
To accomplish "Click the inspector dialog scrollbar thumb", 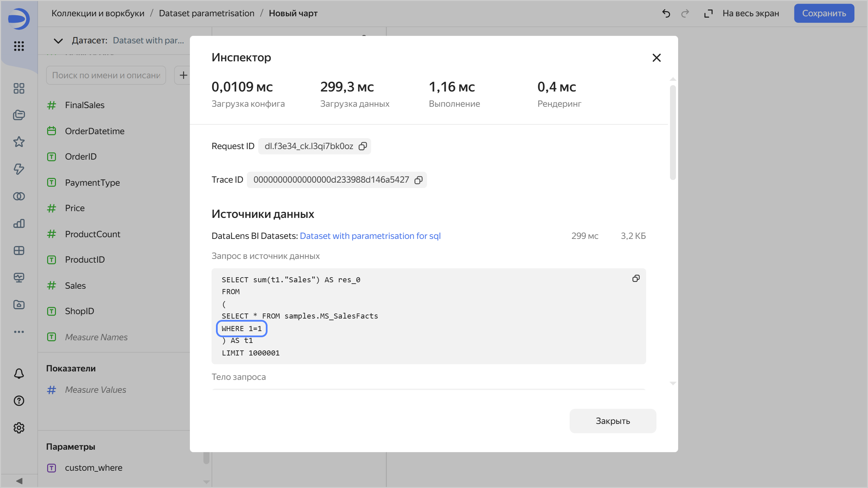I will [x=673, y=132].
